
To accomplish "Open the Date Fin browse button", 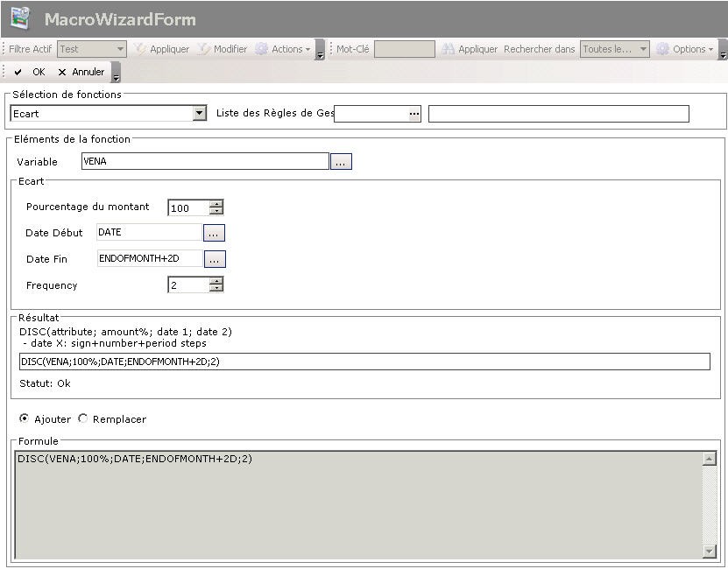I will [215, 259].
